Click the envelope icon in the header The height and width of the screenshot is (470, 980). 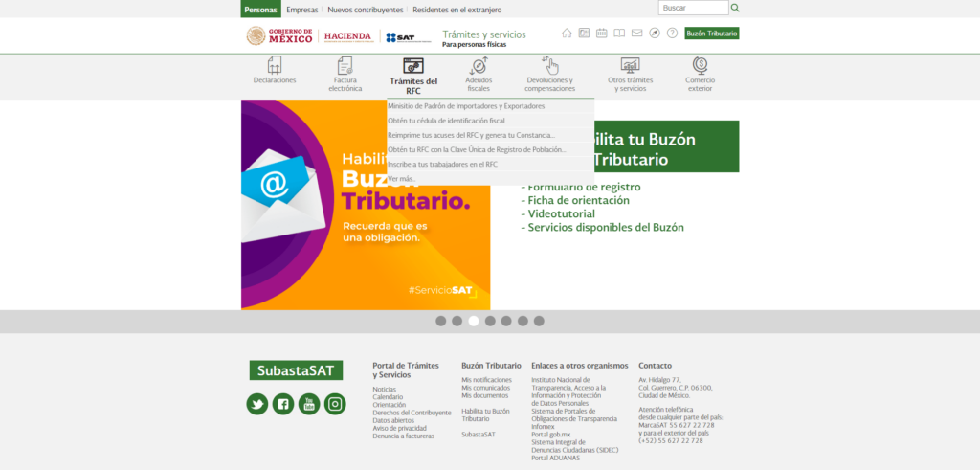(x=636, y=34)
